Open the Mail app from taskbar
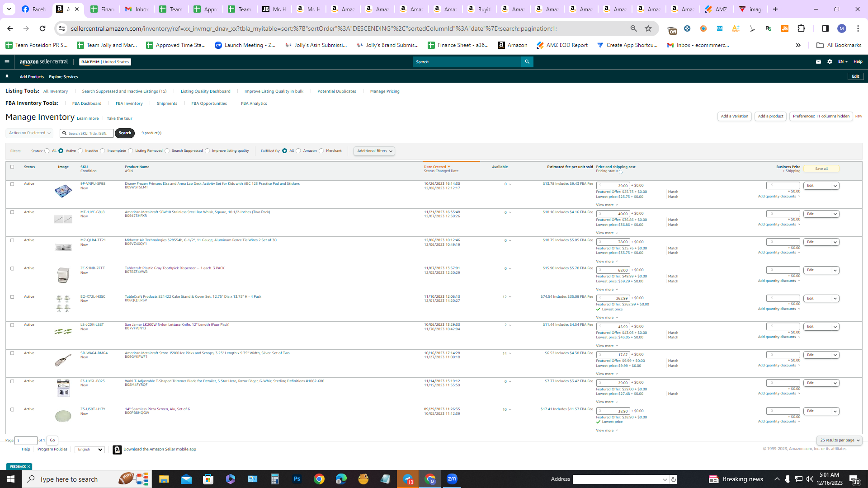The width and height of the screenshot is (868, 488). pos(186,479)
